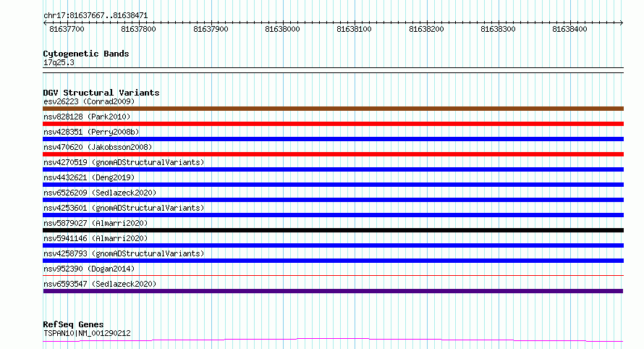Click the thin red nsv952390 variant line
This screenshot has width=644, height=349.
coord(333,275)
